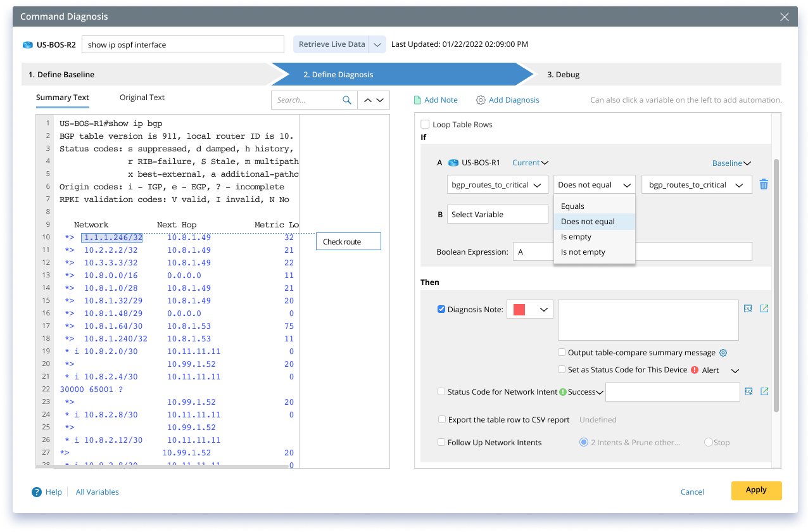Open the Help link

pyautogui.click(x=54, y=492)
